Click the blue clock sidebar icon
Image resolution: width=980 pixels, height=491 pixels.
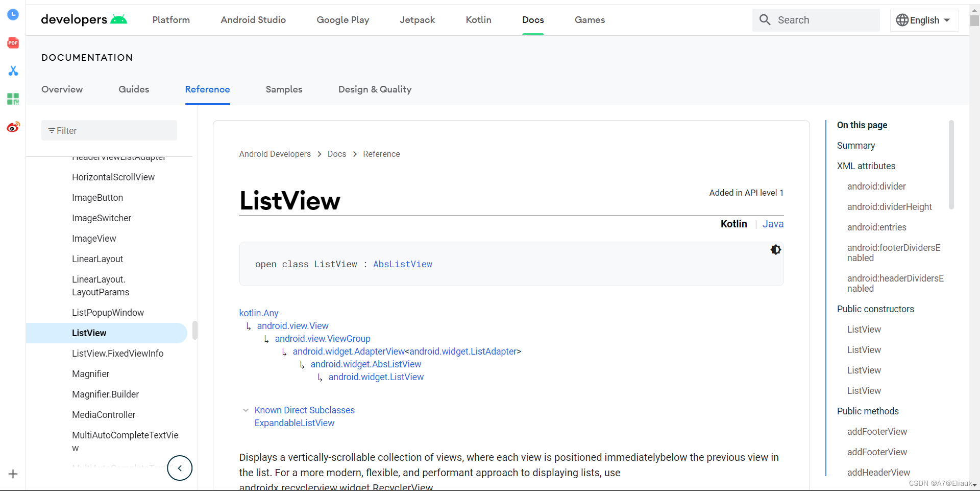point(13,15)
